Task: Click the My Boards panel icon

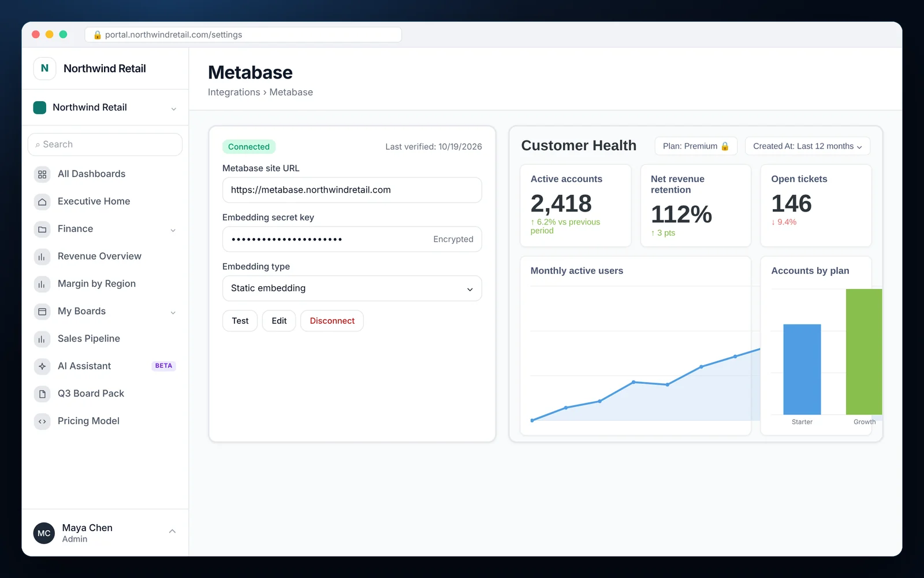Action: [42, 312]
